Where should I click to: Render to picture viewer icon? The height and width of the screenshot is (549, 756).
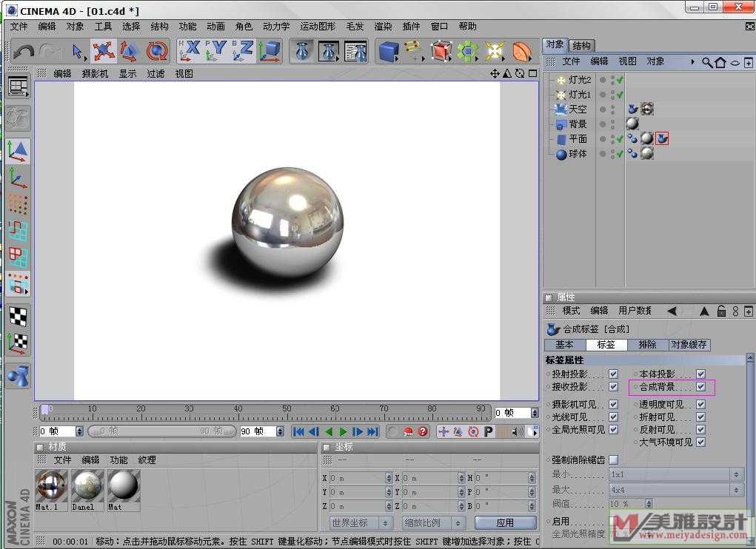coord(329,52)
